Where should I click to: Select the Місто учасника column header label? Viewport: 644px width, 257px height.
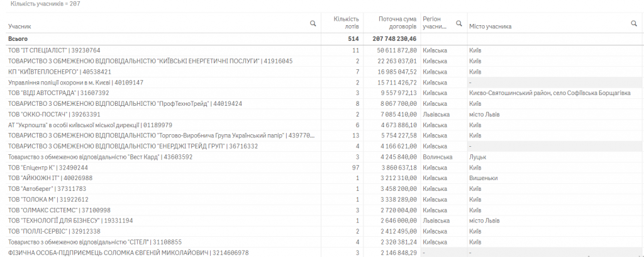(x=490, y=26)
